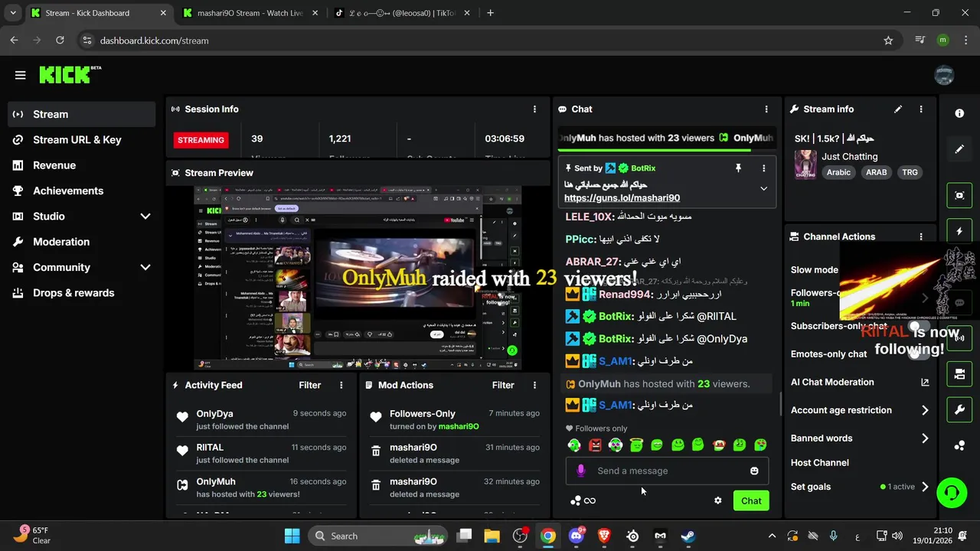Image resolution: width=980 pixels, height=551 pixels.
Task: Open Banned words settings chevron
Action: [x=925, y=439]
